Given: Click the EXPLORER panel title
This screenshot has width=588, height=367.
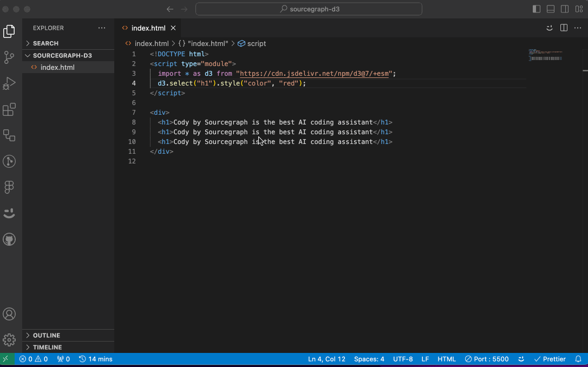Looking at the screenshot, I should coord(48,28).
